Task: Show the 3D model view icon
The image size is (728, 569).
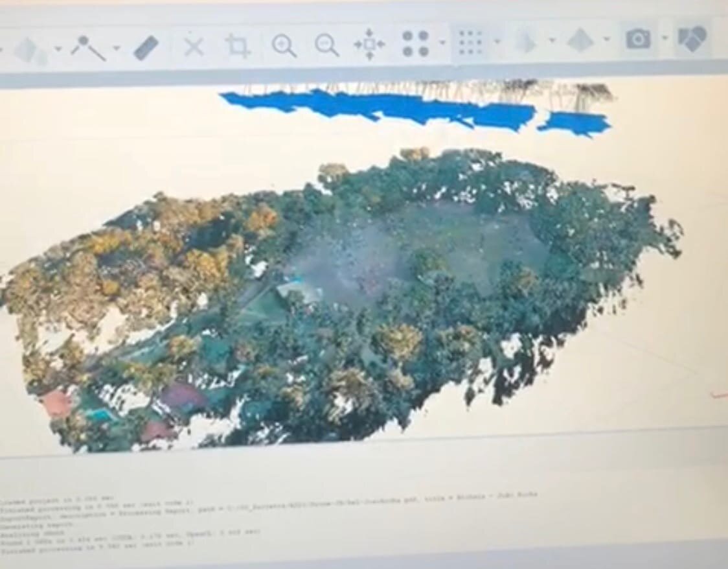Action: (x=527, y=42)
